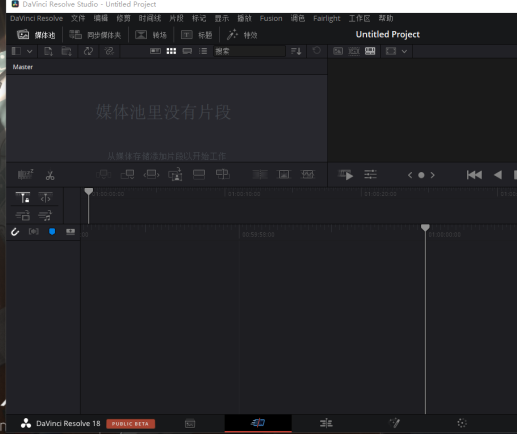517x434 pixels.
Task: Apply the dissolve transition icon
Action: (x=284, y=174)
